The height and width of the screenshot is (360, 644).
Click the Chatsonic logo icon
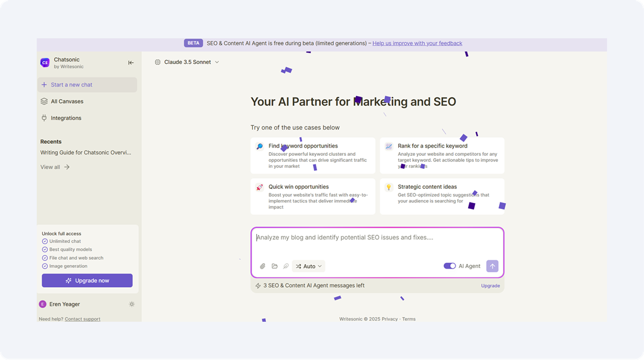[x=45, y=63]
